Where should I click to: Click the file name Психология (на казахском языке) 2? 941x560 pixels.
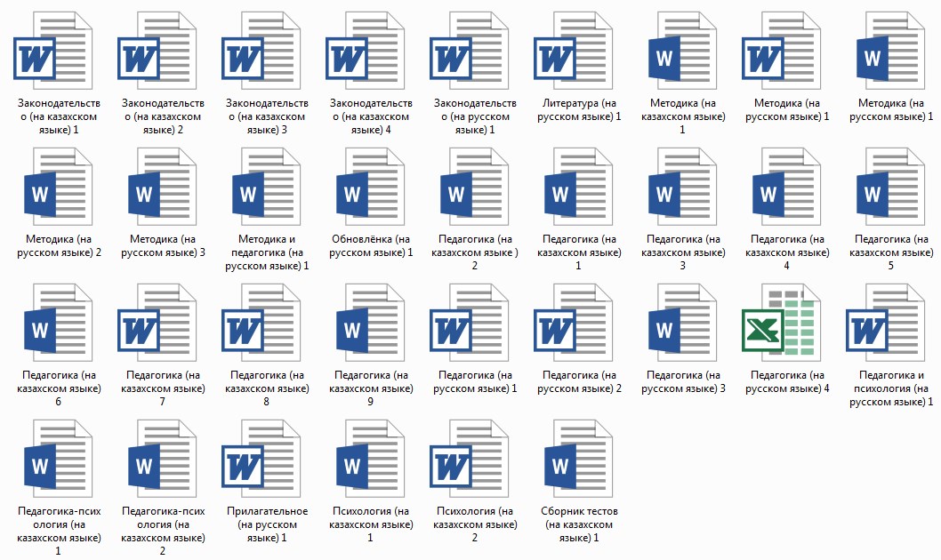(475, 524)
